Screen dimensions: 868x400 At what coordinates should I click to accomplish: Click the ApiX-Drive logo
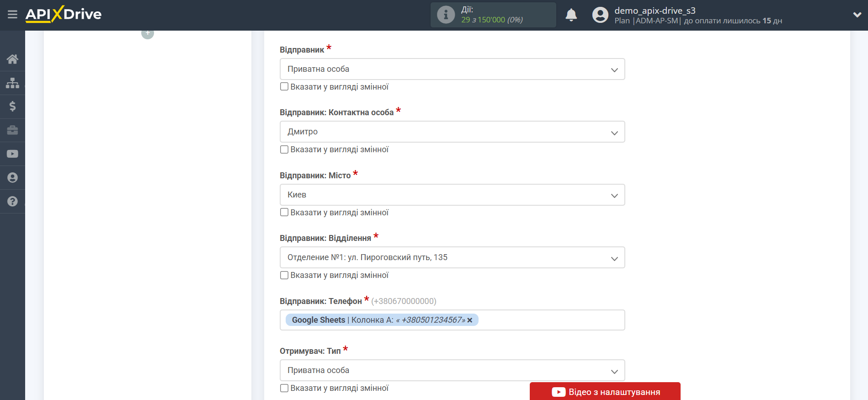(64, 14)
